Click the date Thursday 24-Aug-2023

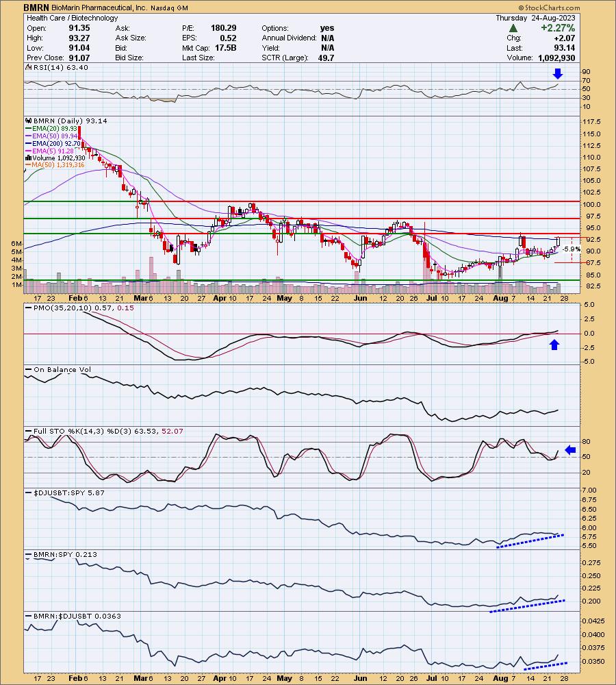click(x=535, y=18)
